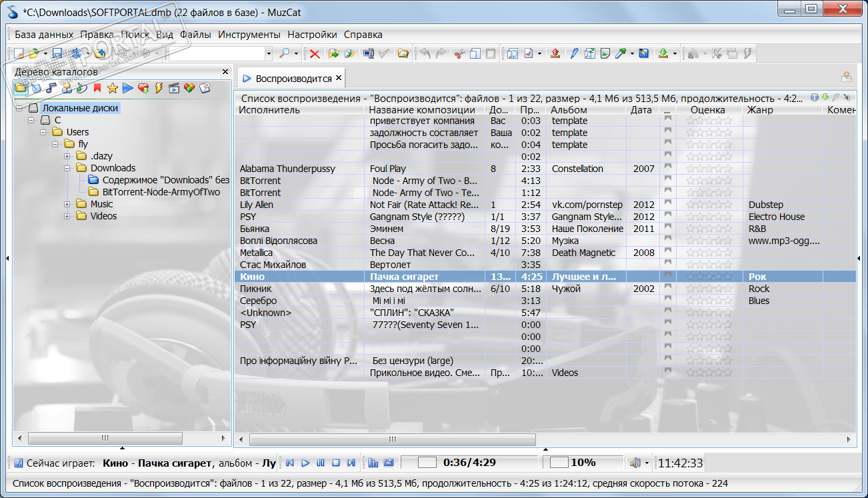868x498 pixels.
Task: Open the Поиск menu
Action: pyautogui.click(x=135, y=35)
